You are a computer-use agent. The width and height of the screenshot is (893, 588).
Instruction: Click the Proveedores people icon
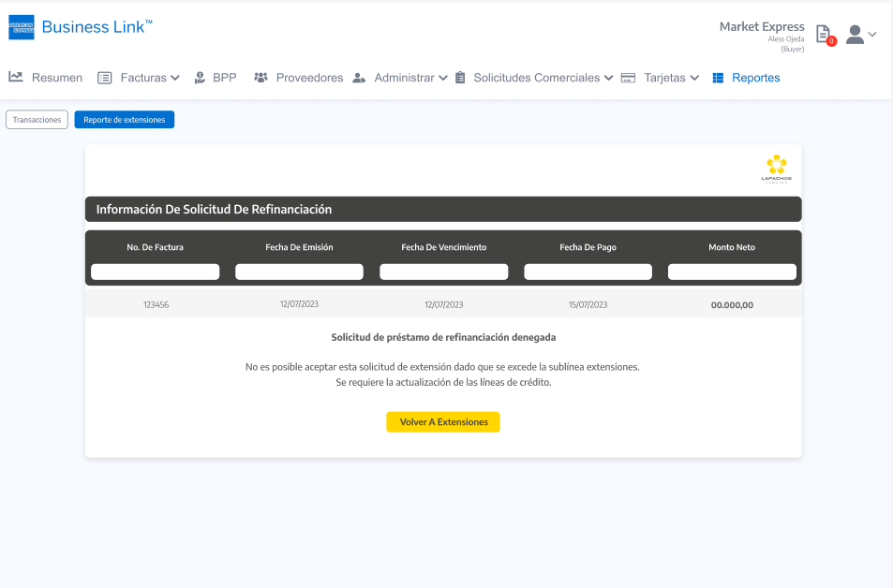click(x=260, y=78)
